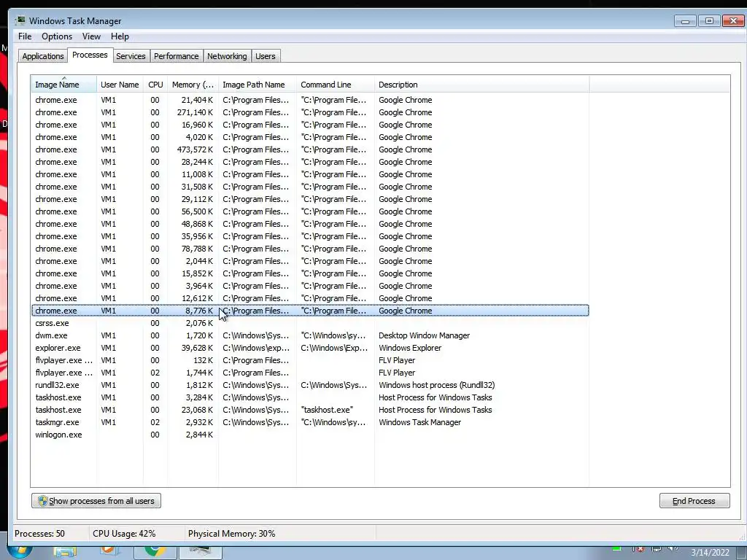Select chrome.exe row using 473,572 K
This screenshot has width=747, height=560.
pos(310,149)
